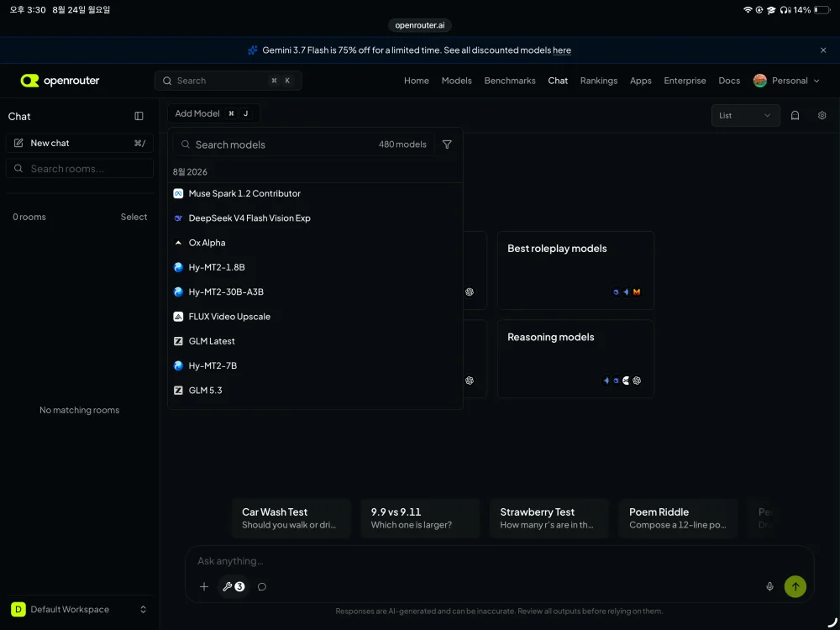The image size is (840, 630).
Task: Click the Personal account avatar
Action: tap(759, 81)
